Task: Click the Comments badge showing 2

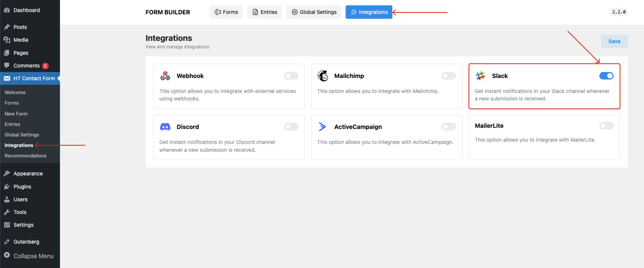Action: (x=45, y=66)
